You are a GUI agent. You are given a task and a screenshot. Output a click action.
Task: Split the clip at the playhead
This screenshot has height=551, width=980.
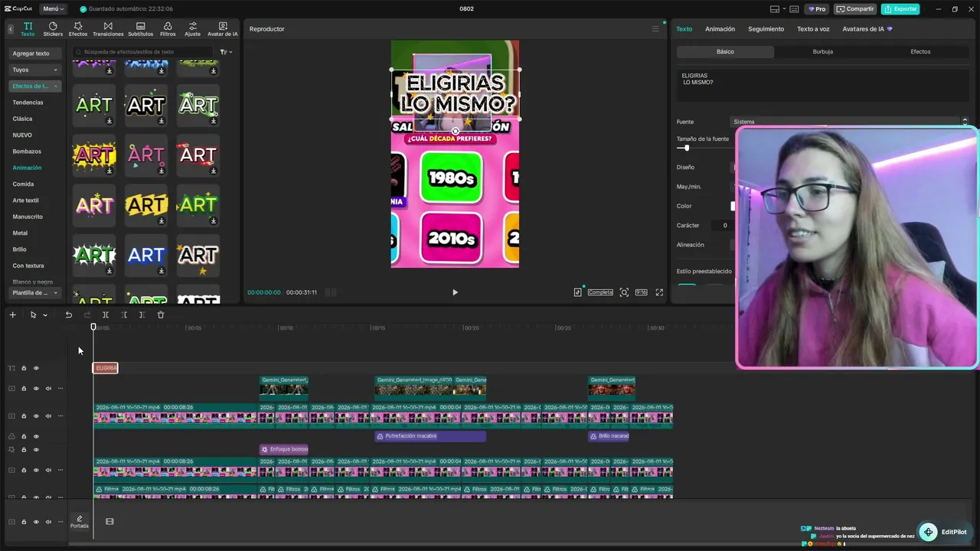coord(106,315)
